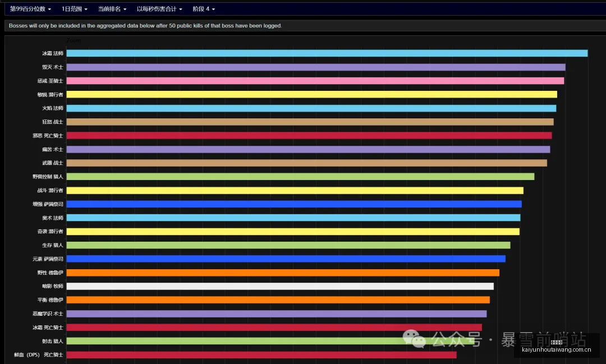Click the 武器 战士 spec label

coord(53,163)
